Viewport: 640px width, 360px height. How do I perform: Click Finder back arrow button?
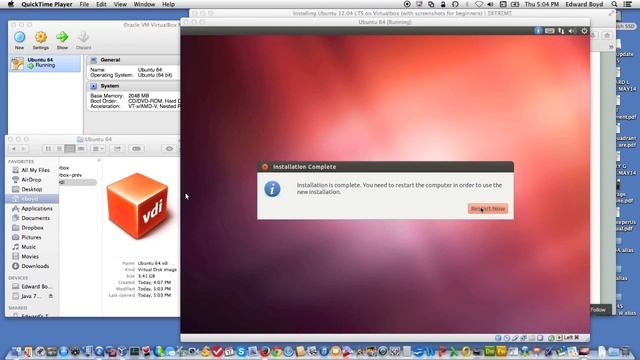tap(14, 149)
